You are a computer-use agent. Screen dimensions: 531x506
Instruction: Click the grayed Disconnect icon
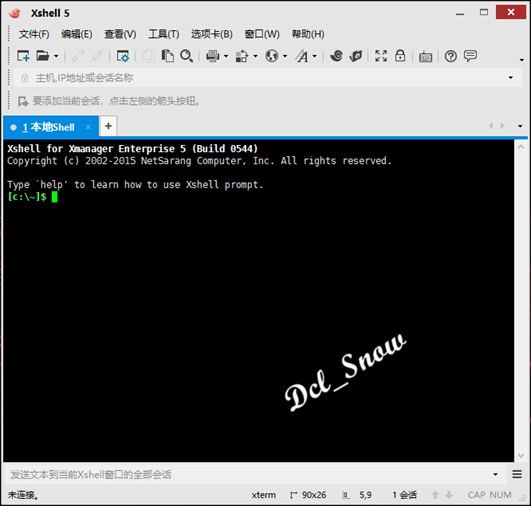[97, 56]
